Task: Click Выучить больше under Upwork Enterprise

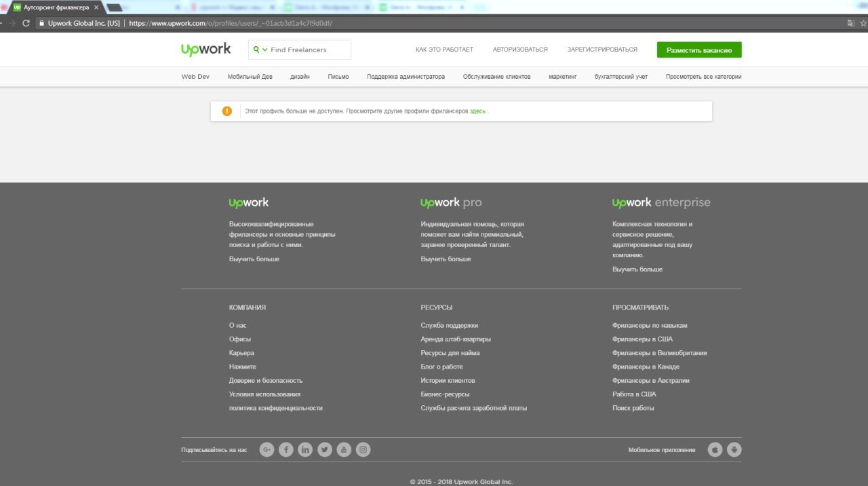Action: click(637, 269)
